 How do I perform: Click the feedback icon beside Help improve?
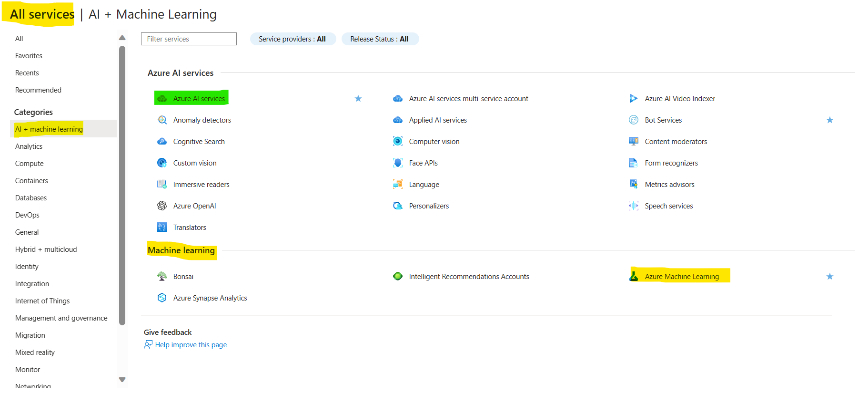click(148, 345)
